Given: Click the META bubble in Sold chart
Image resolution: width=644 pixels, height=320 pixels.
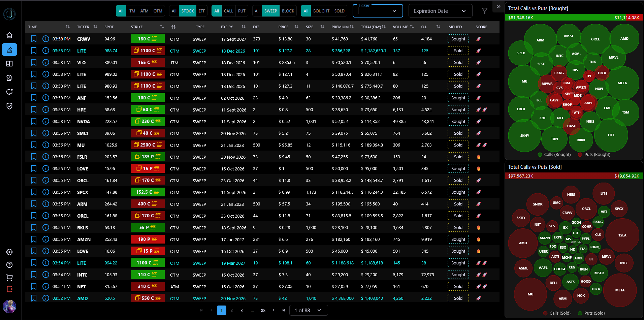Looking at the screenshot, I should pos(620,290).
